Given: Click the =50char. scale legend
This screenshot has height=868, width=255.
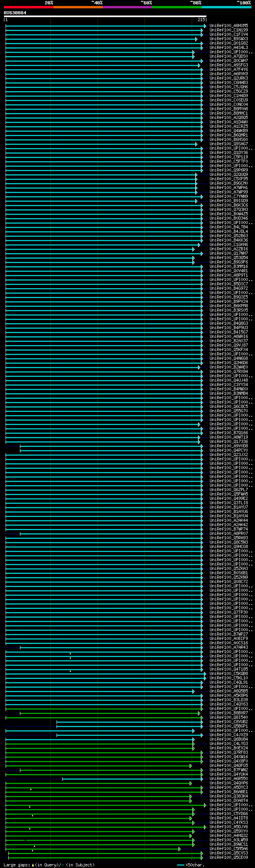Looking at the screenshot, I should (191, 864).
